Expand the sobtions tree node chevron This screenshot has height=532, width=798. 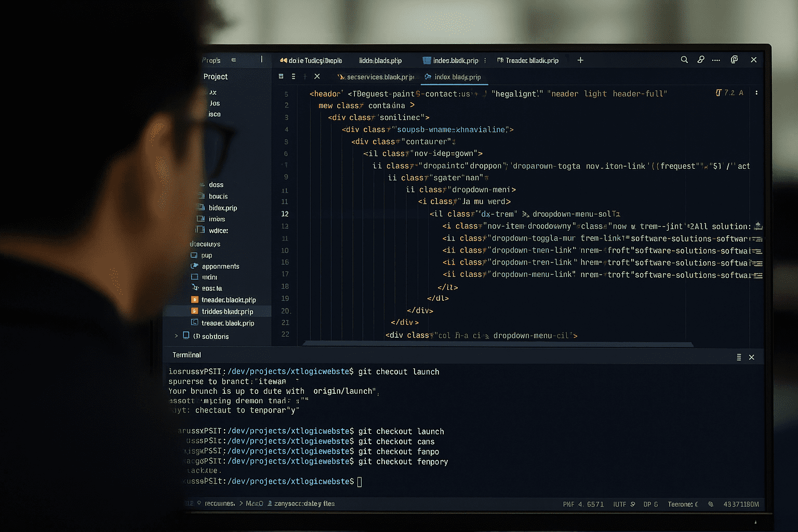coord(176,336)
